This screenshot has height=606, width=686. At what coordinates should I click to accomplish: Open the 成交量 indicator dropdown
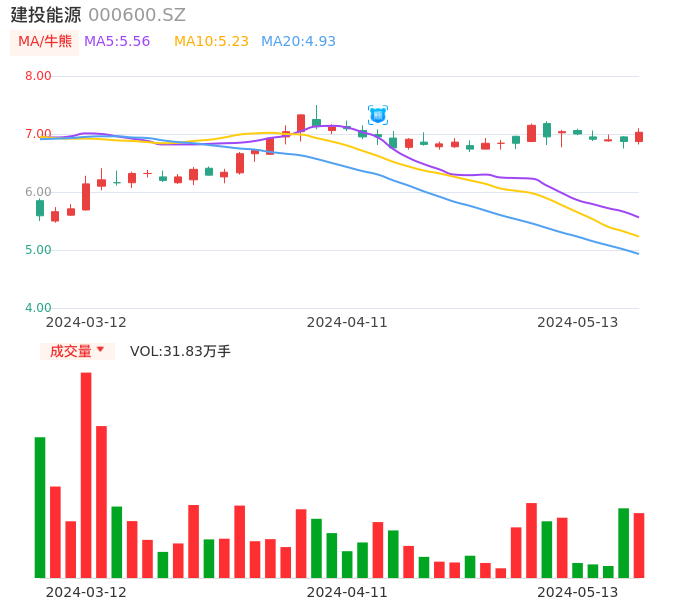point(77,351)
